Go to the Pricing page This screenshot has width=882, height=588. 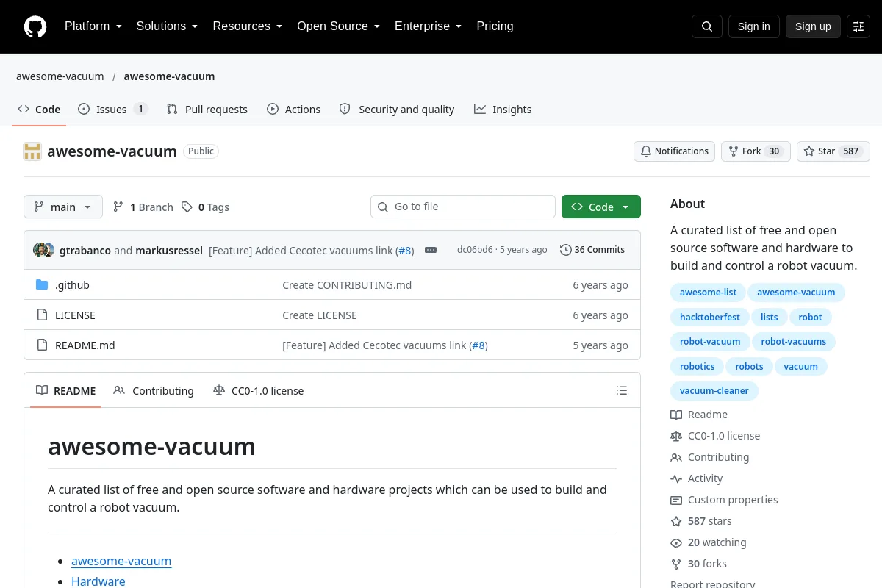495,26
